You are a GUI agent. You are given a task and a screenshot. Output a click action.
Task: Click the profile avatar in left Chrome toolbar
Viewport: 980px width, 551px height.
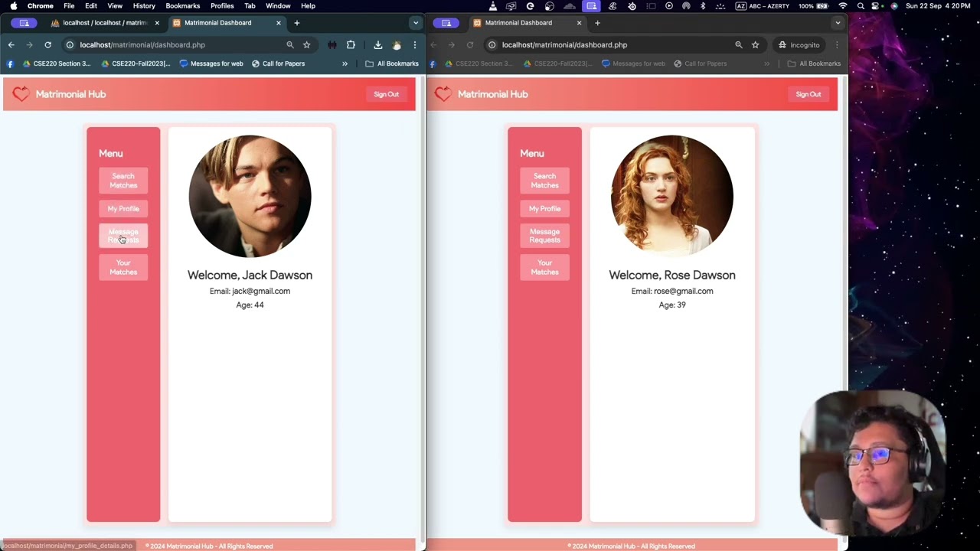point(397,45)
